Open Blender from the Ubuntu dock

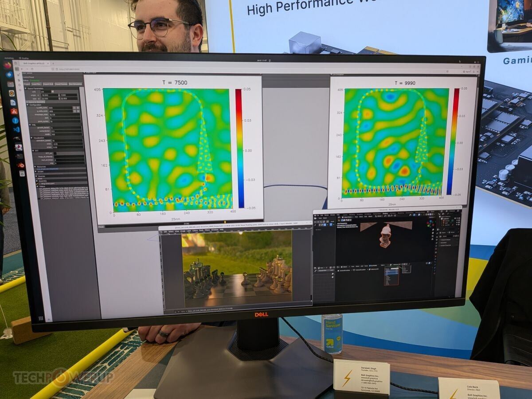[20, 165]
